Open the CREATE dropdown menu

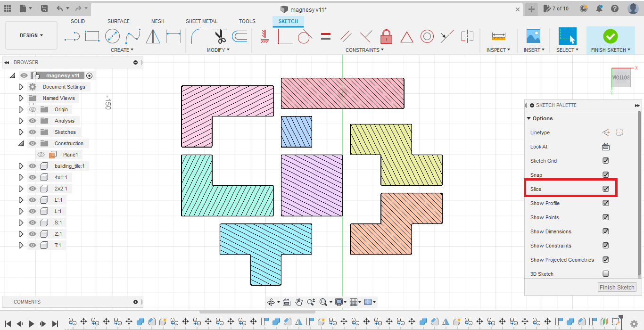(x=122, y=50)
